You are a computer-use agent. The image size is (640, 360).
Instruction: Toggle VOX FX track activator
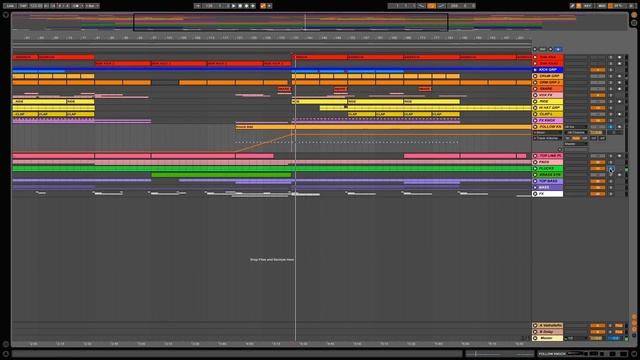pyautogui.click(x=598, y=95)
